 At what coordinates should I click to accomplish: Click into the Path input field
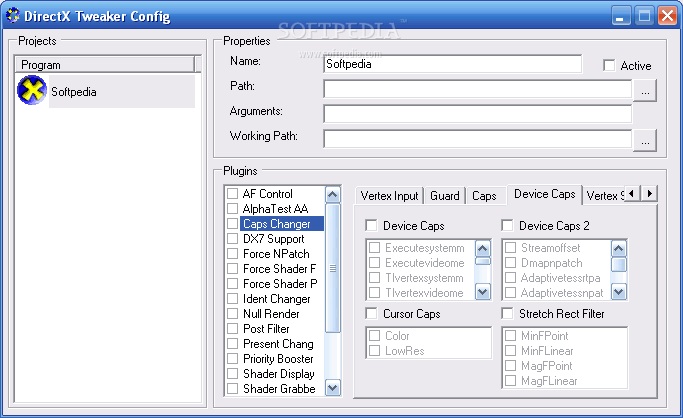[x=477, y=89]
